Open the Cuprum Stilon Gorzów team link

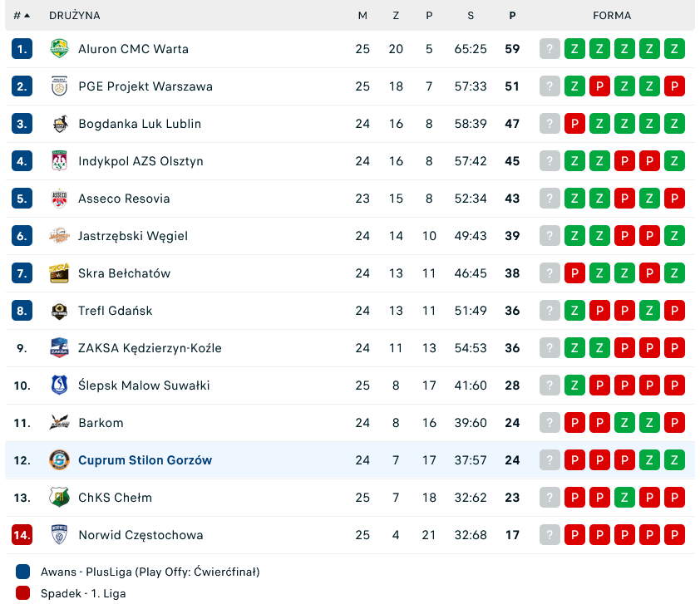[x=145, y=460]
